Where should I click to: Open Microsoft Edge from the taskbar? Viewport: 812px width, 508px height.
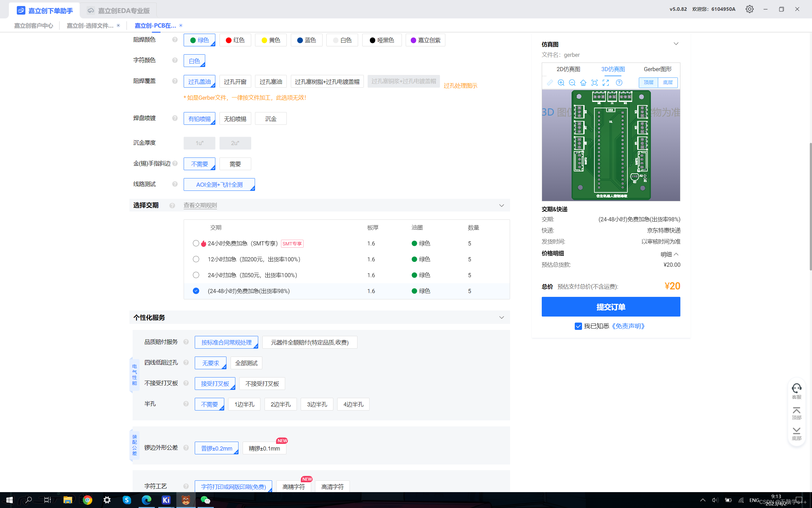pos(146,500)
